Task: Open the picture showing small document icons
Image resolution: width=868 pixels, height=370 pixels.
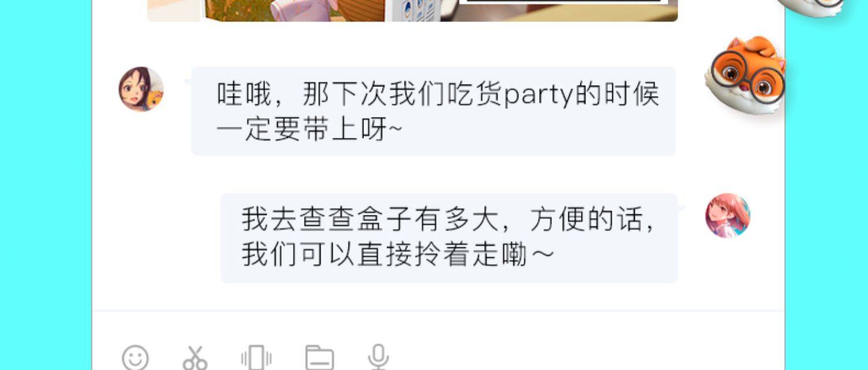Action: pyautogui.click(x=413, y=10)
